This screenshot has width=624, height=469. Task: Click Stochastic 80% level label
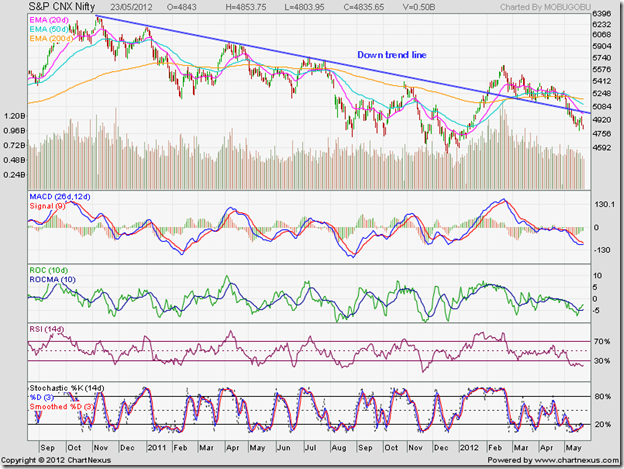[x=602, y=397]
